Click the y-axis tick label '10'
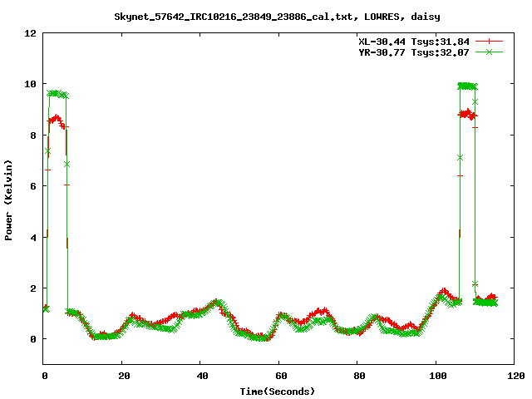The image size is (532, 399). [x=30, y=84]
